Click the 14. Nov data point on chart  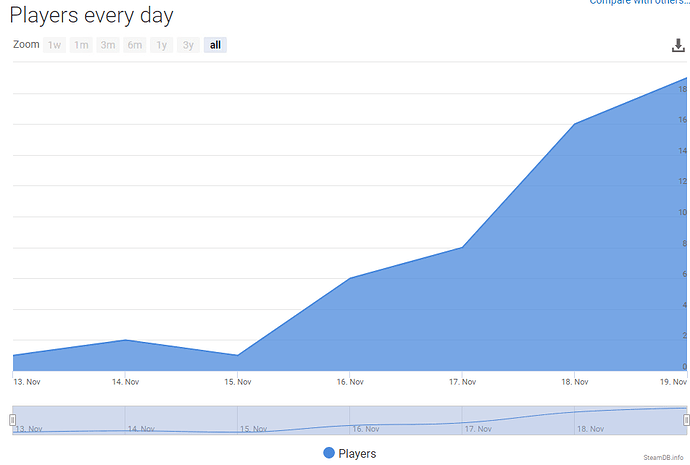click(x=125, y=340)
